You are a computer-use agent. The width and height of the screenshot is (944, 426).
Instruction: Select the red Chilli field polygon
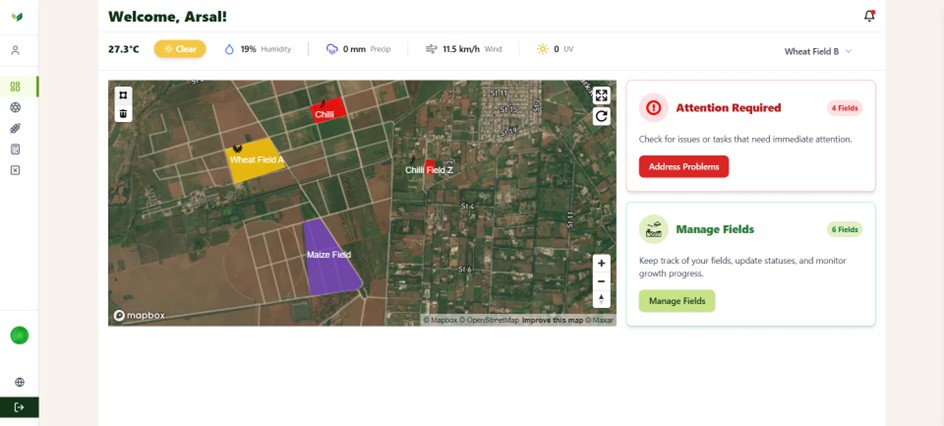[x=328, y=110]
